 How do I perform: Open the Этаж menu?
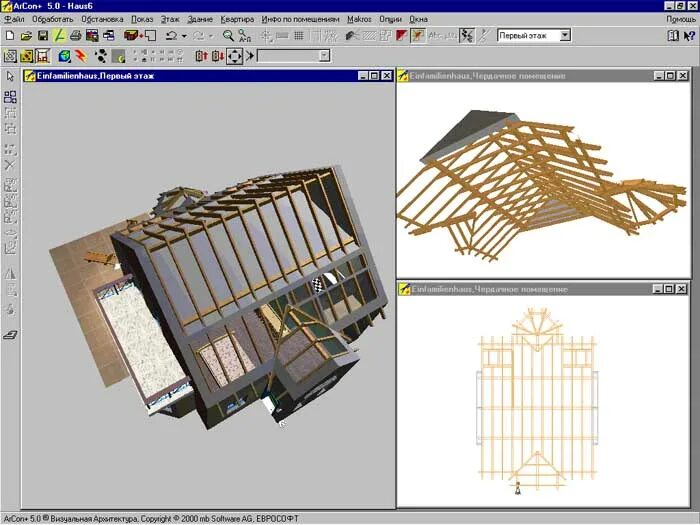170,19
